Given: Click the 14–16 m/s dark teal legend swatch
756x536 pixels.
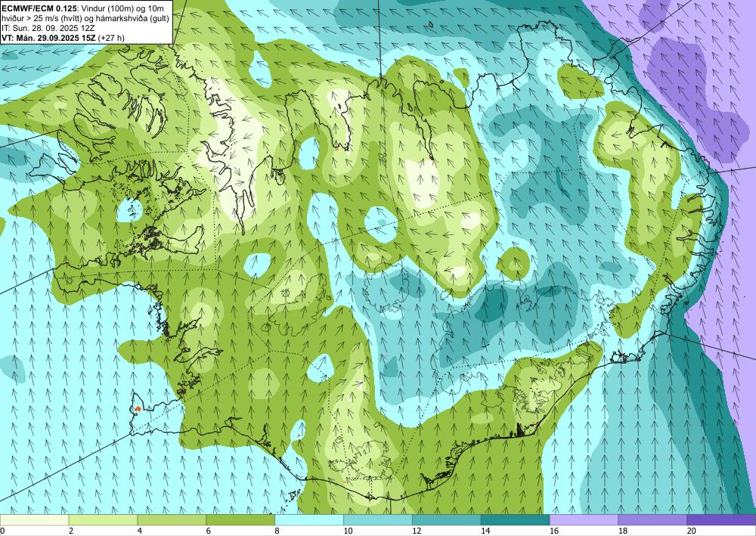Looking at the screenshot, I should [515, 520].
